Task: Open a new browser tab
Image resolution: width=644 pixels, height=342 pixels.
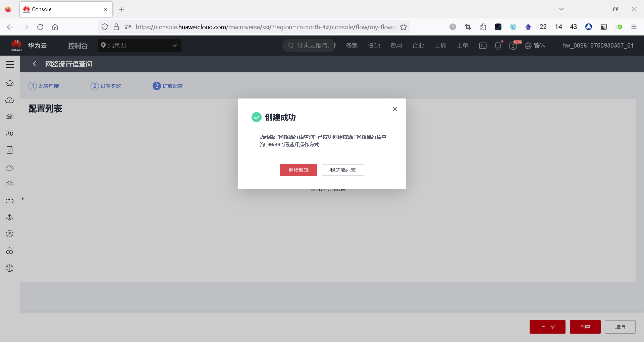Action: (x=121, y=9)
